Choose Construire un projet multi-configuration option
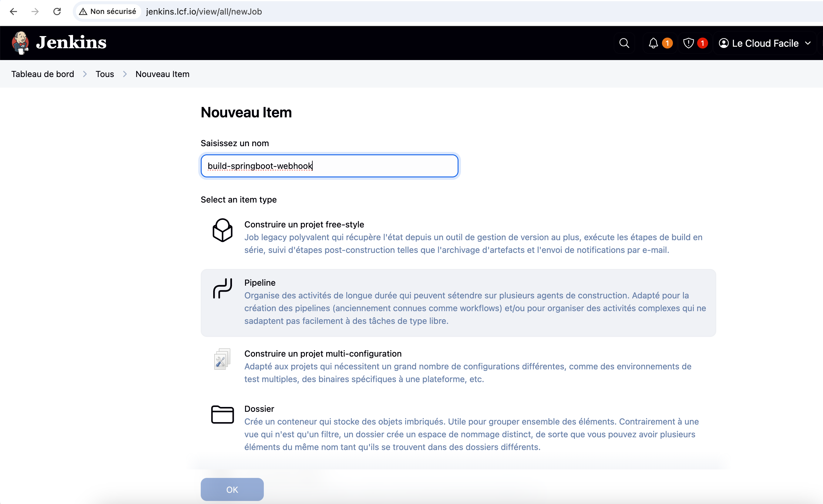Viewport: 823px width, 504px height. [323, 353]
